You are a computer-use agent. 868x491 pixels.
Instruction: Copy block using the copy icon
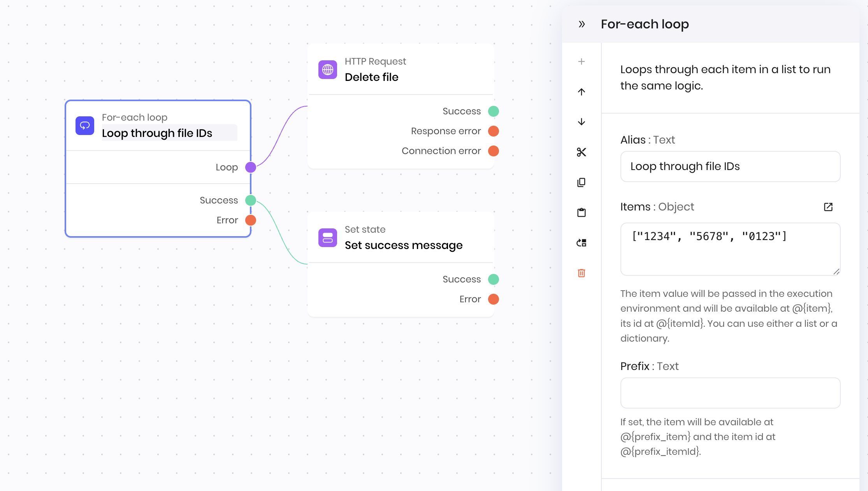[x=582, y=182]
